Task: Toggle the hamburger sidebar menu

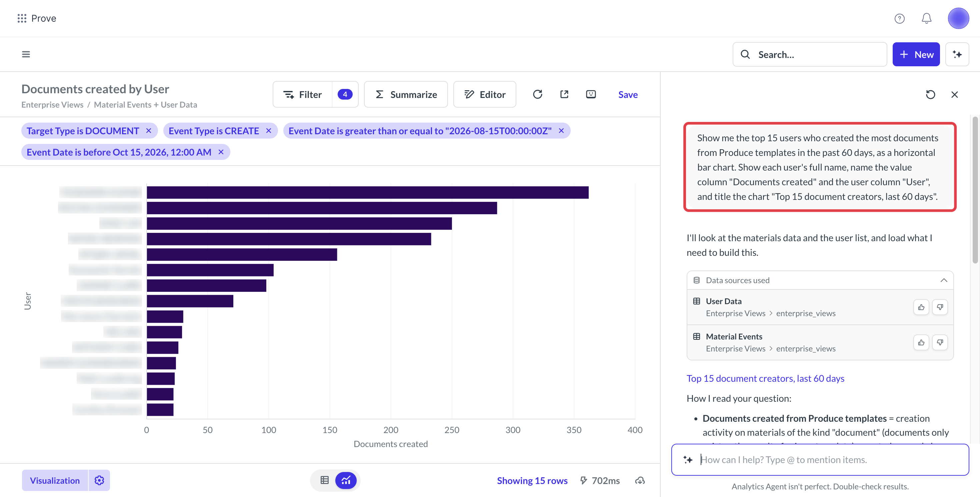Action: pos(26,54)
